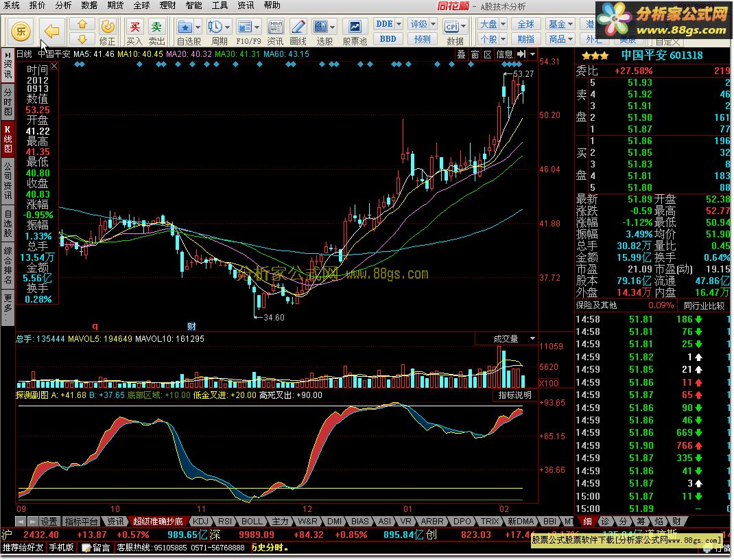Switch to the RSI indicator tab
The height and width of the screenshot is (560, 734).
225,521
